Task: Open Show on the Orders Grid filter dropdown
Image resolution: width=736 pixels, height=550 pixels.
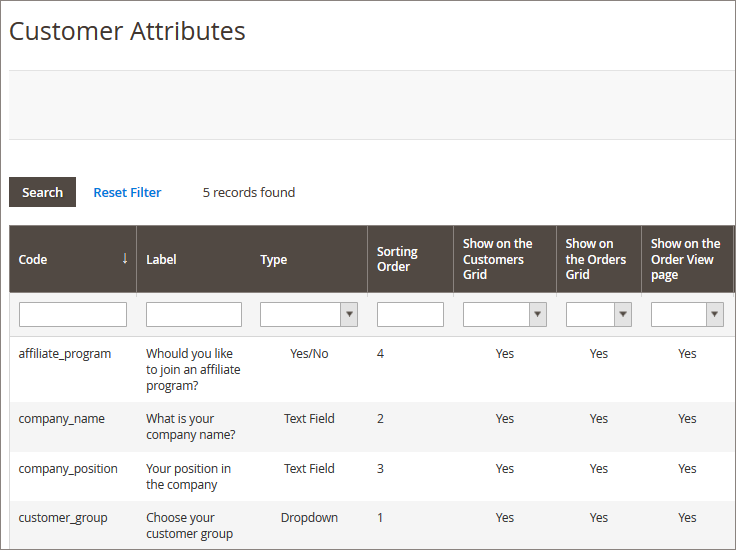Action: tap(598, 315)
